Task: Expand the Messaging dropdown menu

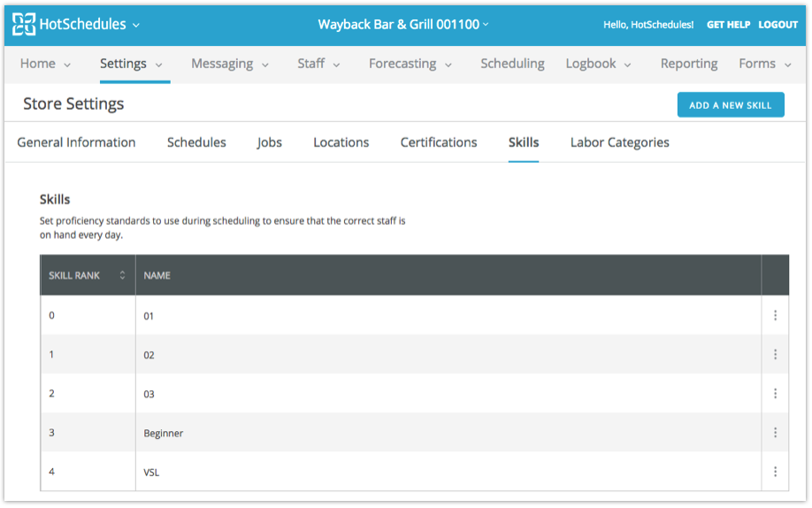Action: (230, 64)
